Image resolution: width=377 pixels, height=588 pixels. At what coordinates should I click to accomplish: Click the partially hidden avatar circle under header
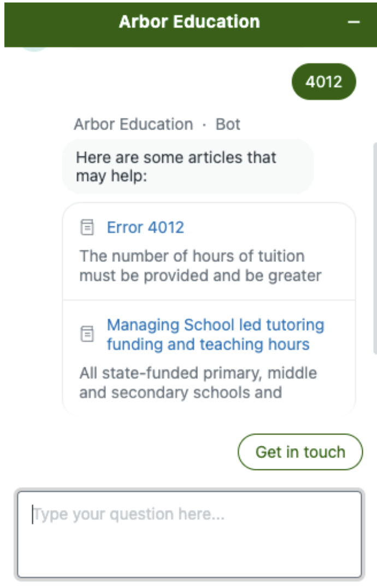34,49
